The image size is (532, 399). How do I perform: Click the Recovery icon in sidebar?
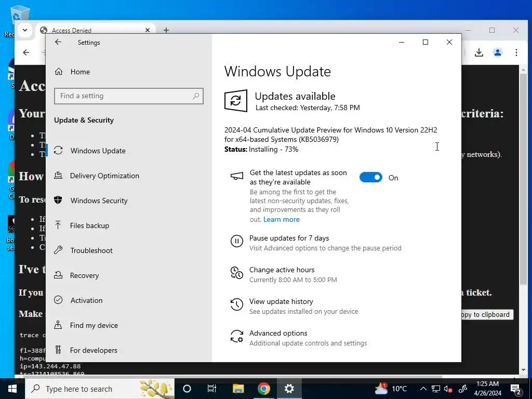[x=58, y=275]
